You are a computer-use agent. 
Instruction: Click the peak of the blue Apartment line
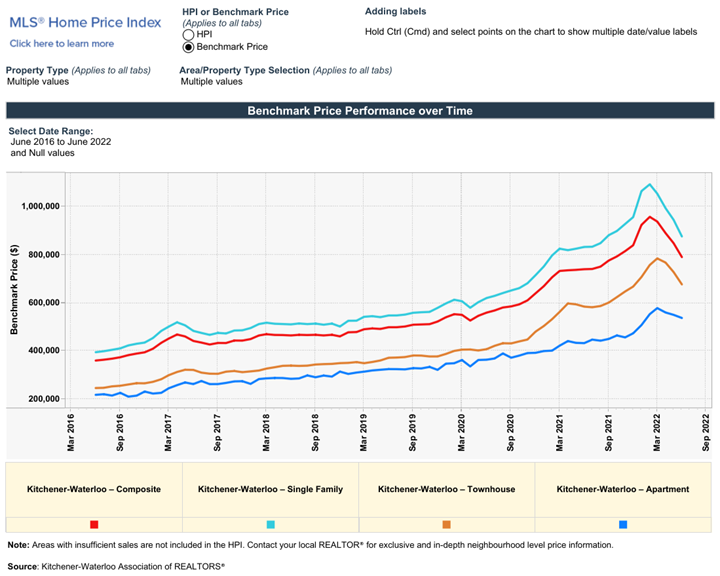pyautogui.click(x=657, y=308)
